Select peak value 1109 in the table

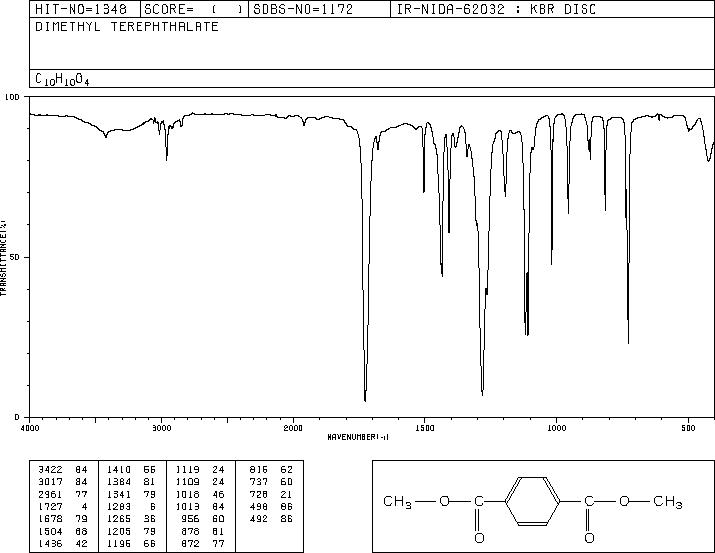point(188,482)
